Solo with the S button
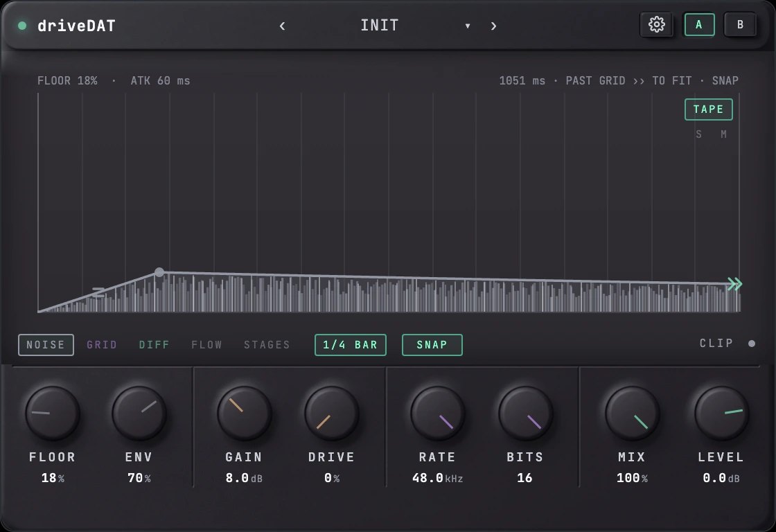The image size is (776, 532). 698,134
